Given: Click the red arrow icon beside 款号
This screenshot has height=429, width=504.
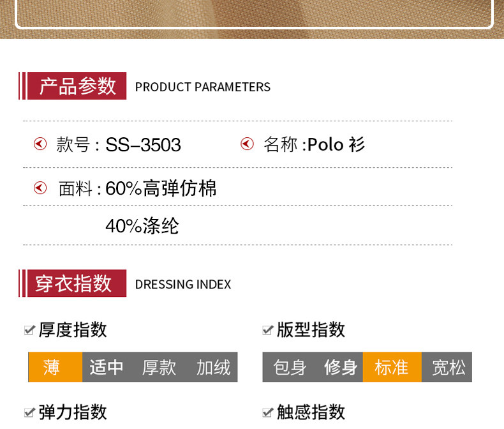Looking at the screenshot, I should click(x=40, y=145).
